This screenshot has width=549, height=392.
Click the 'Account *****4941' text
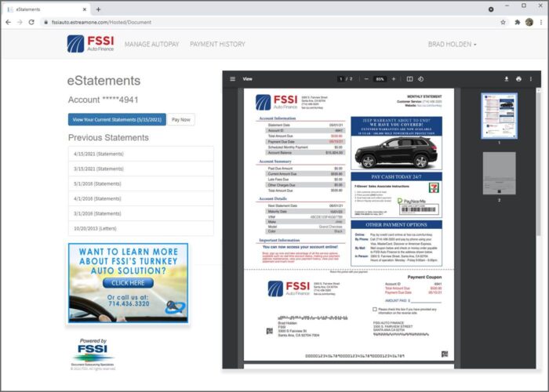pos(104,100)
